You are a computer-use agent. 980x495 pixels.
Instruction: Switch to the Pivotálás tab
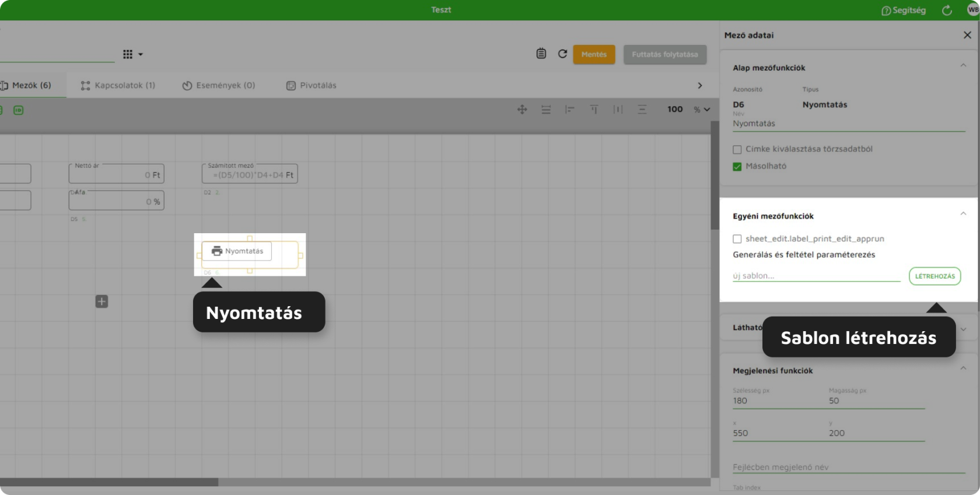(x=311, y=85)
